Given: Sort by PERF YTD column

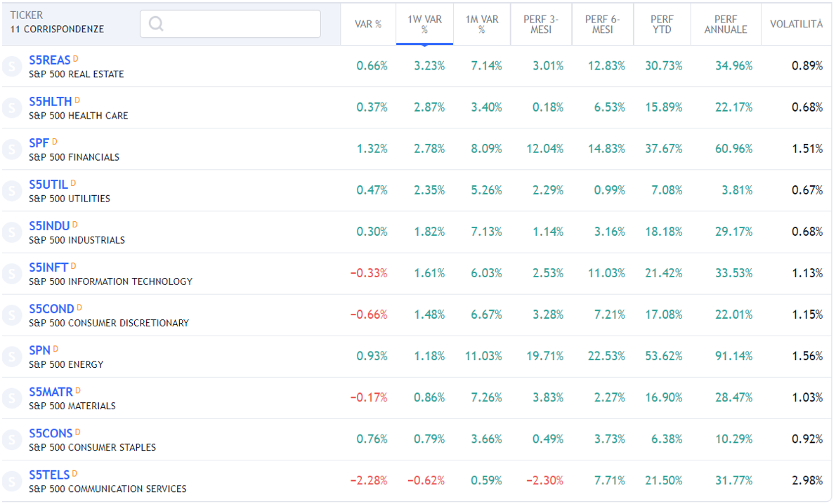Looking at the screenshot, I should click(662, 24).
